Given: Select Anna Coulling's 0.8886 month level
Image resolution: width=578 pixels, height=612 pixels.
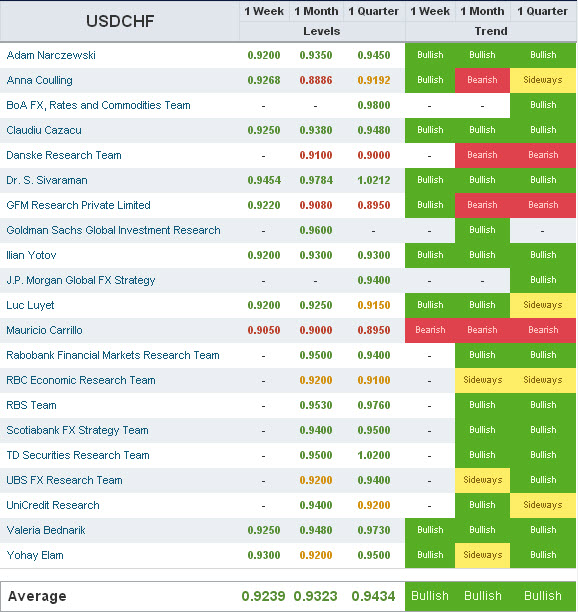Looking at the screenshot, I should pos(316,80).
